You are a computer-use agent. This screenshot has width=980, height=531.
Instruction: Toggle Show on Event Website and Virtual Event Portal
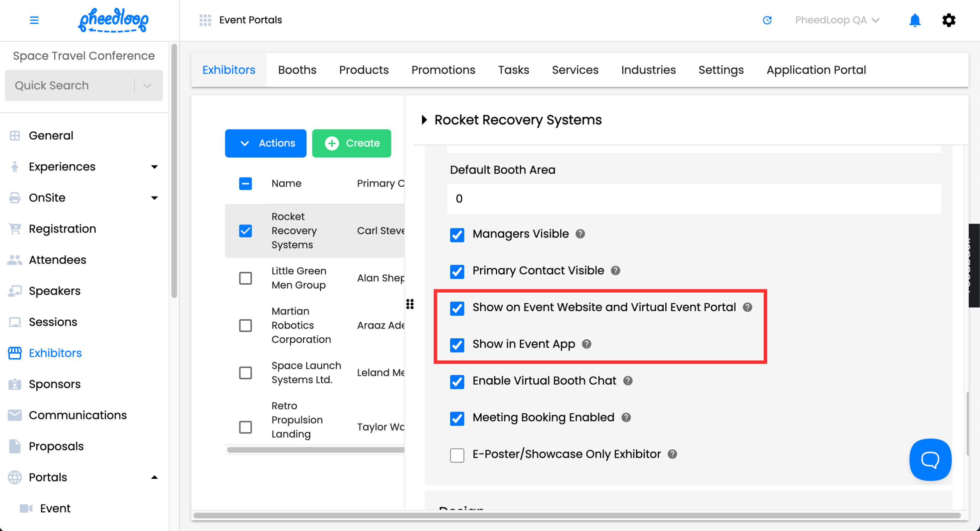pos(457,309)
